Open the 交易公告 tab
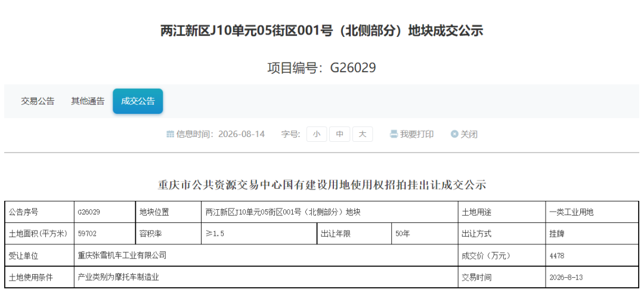This screenshot has width=644, height=292. tap(38, 101)
